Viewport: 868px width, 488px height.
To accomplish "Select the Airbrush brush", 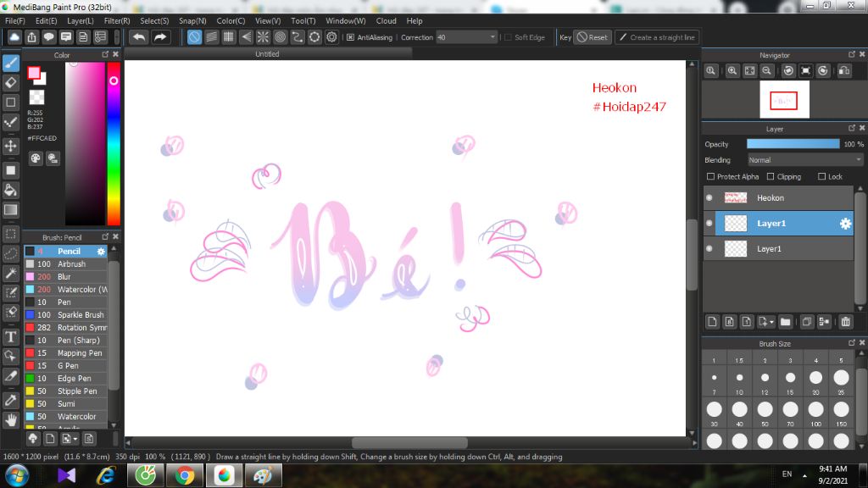I will (66, 264).
